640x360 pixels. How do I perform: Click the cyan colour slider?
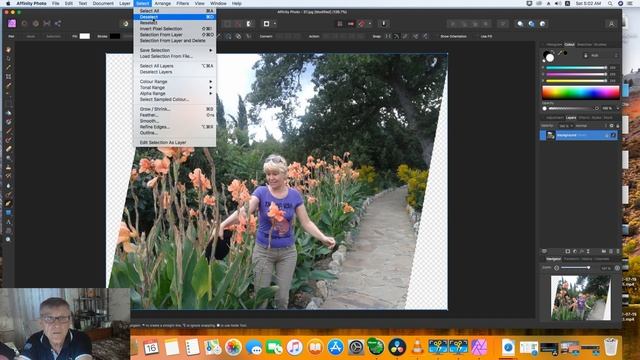[576, 68]
